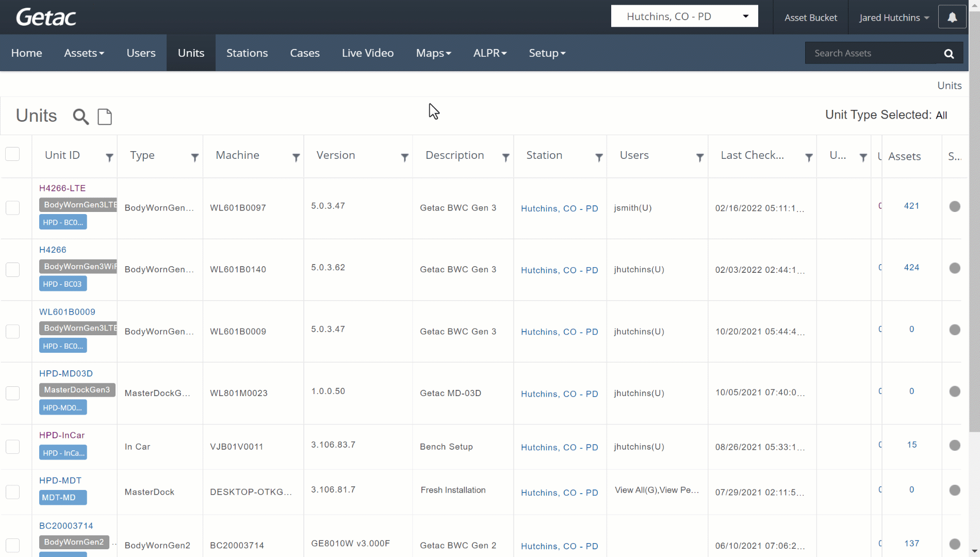980x557 pixels.
Task: Check the WL601B0009 row checkbox
Action: pos(12,331)
